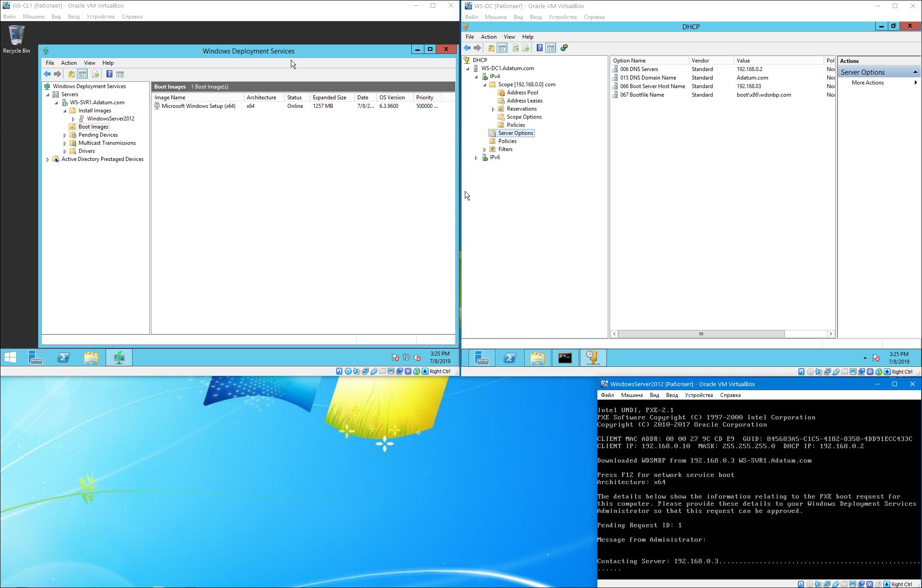Click forward arrow in Windows Deployment Services toolbar
Image resolution: width=922 pixels, height=588 pixels.
tap(58, 74)
